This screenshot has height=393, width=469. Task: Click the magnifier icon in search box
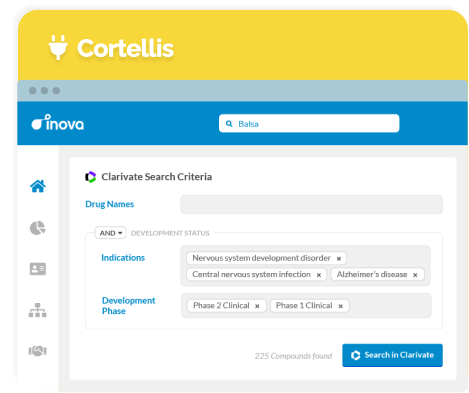[229, 124]
